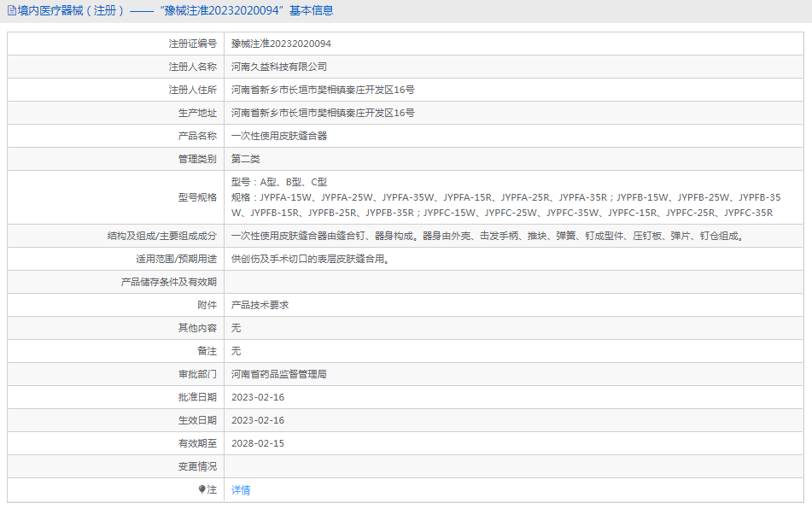The width and height of the screenshot is (812, 509).
Task: Click the 无 value in 备注 row
Action: [237, 351]
